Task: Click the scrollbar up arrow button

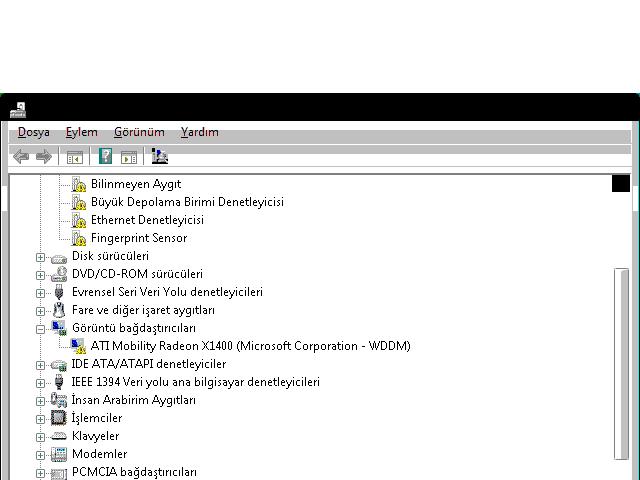Action: tap(621, 183)
